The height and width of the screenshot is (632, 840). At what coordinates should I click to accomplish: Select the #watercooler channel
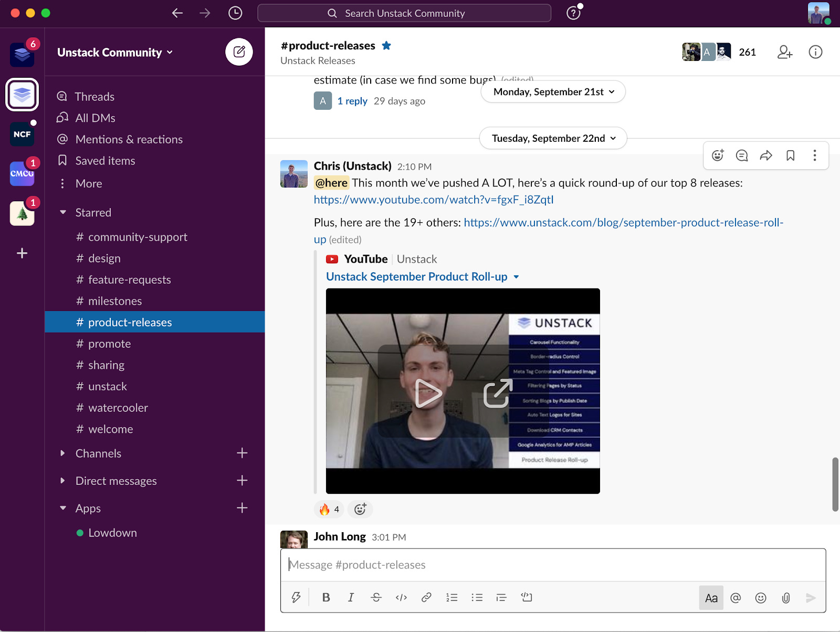[x=118, y=407]
